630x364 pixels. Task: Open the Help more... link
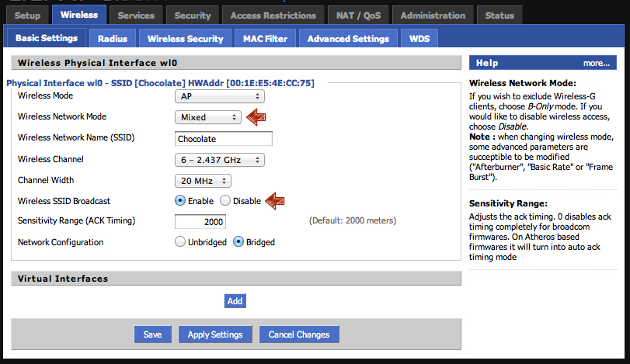[x=596, y=63]
